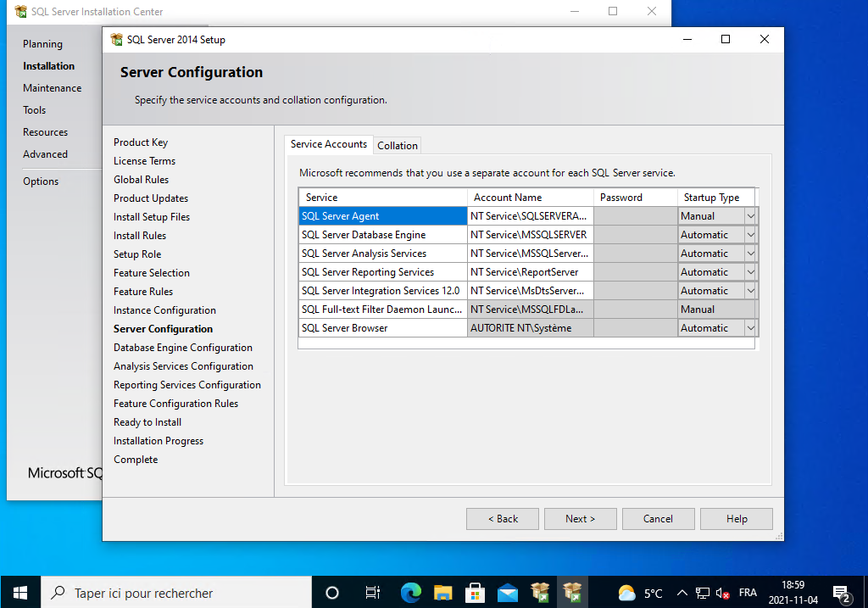Click the taskbar search box
The image size is (868, 608).
pos(178,593)
